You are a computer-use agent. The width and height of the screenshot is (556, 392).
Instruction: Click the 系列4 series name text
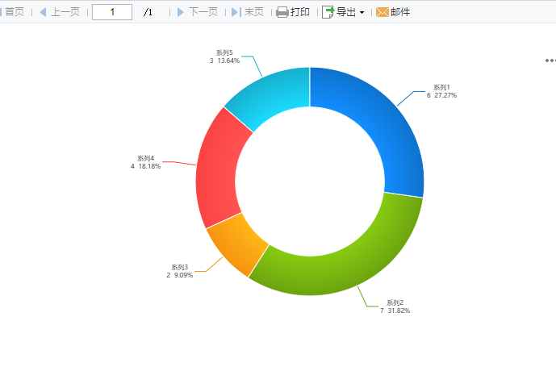pyautogui.click(x=146, y=158)
